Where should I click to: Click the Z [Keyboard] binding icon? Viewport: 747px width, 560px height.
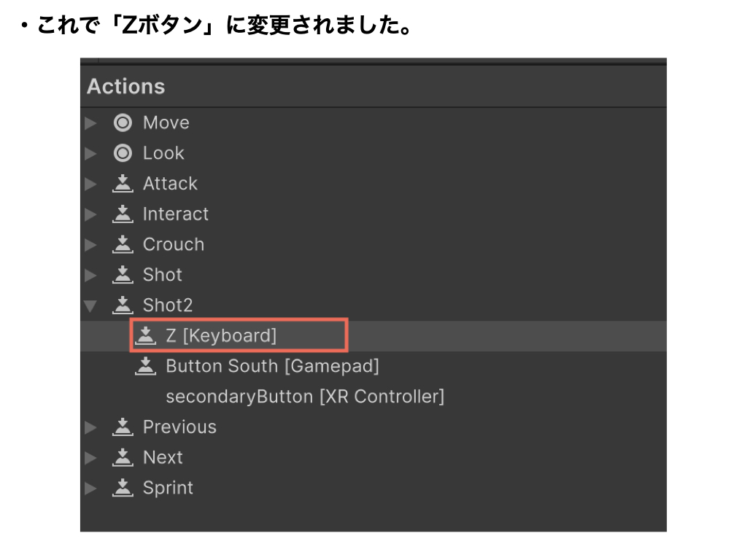146,335
